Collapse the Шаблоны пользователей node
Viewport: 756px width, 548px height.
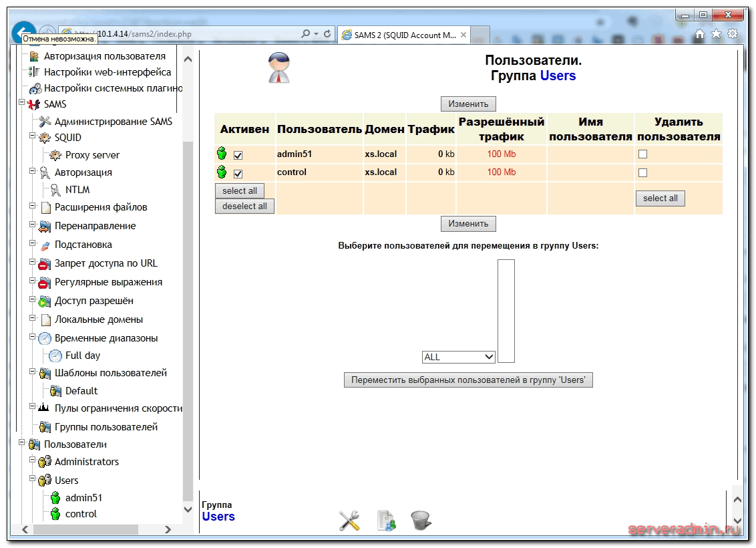pyautogui.click(x=32, y=371)
